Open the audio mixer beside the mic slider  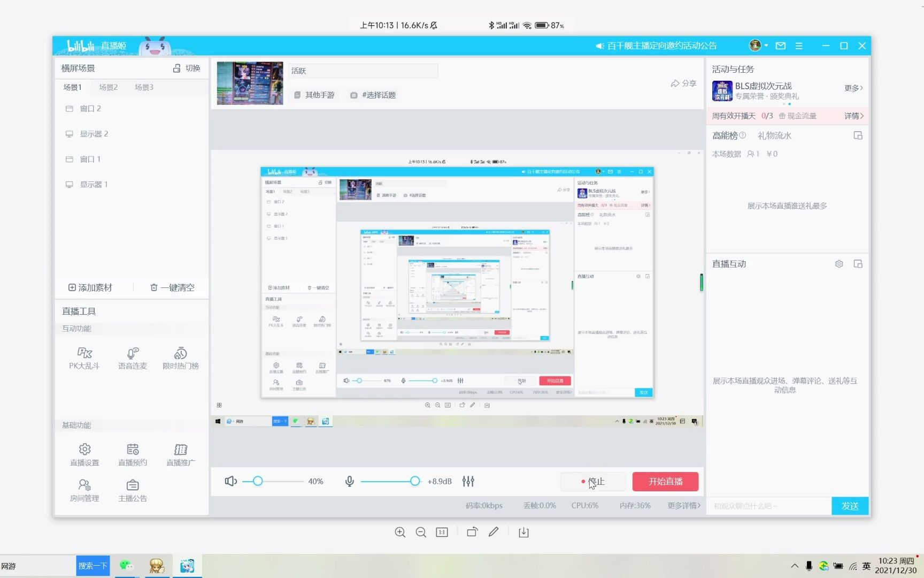[468, 481]
